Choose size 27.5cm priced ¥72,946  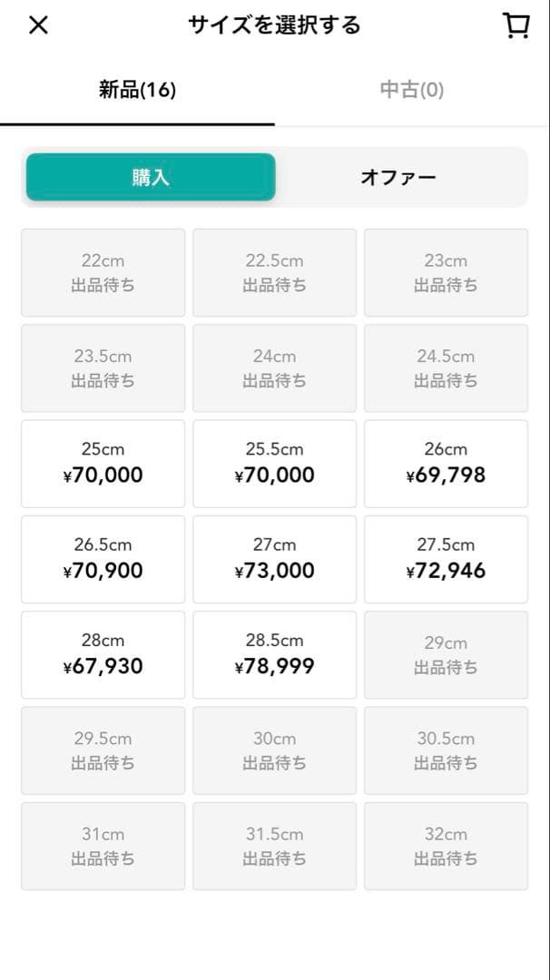click(446, 558)
